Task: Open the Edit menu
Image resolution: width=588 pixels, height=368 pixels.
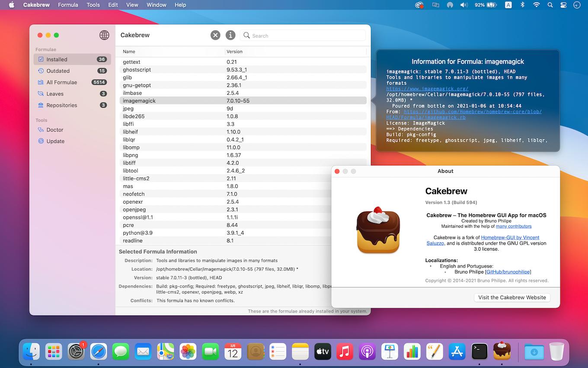Action: (113, 5)
